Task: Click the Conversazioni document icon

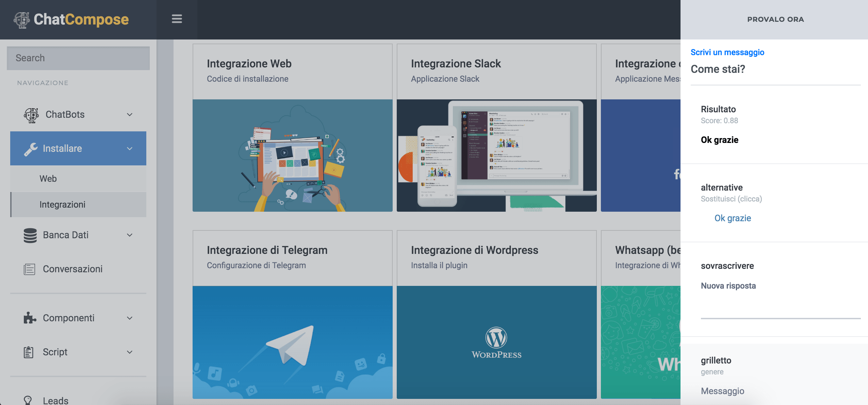Action: pos(30,269)
